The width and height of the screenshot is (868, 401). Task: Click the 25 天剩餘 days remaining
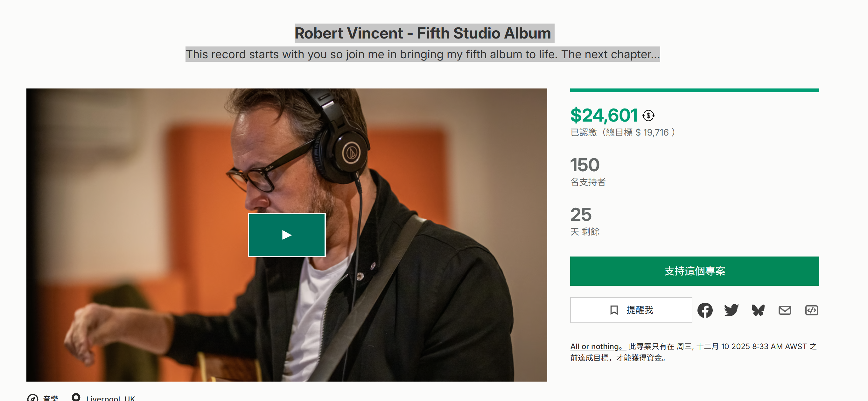click(581, 215)
